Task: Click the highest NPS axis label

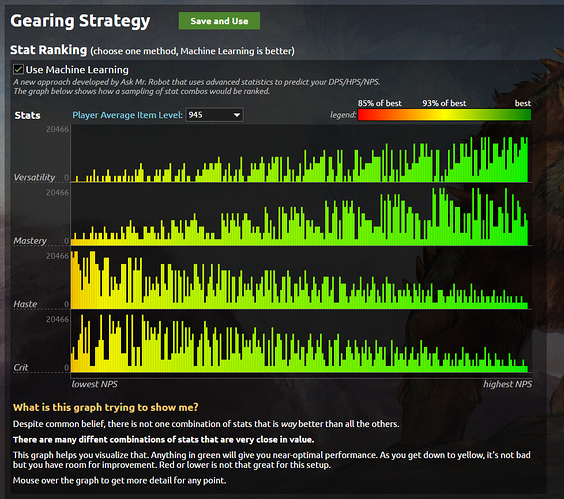Action: pyautogui.click(x=508, y=384)
